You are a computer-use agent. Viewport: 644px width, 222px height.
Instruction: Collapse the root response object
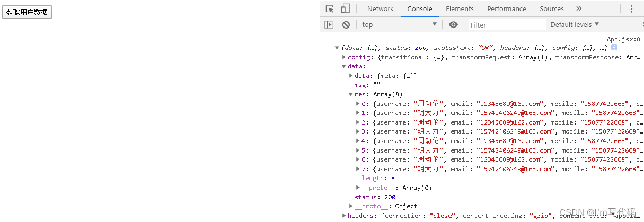(x=337, y=48)
